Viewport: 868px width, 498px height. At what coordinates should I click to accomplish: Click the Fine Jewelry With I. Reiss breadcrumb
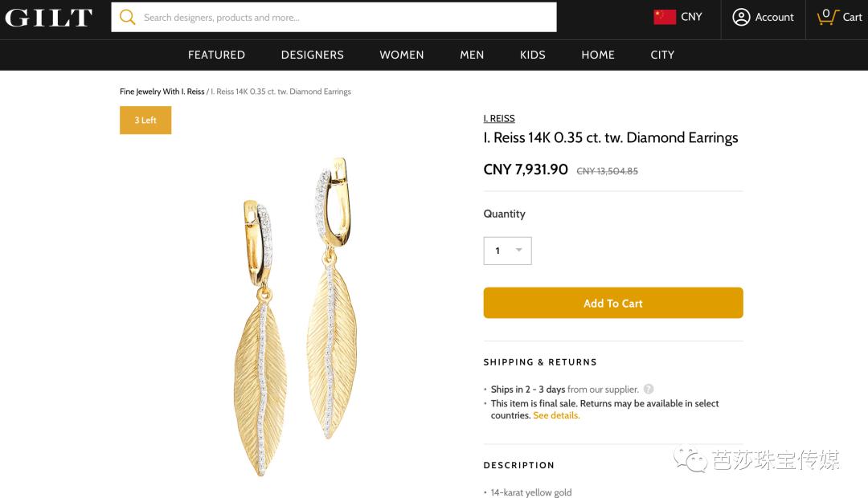pos(162,92)
